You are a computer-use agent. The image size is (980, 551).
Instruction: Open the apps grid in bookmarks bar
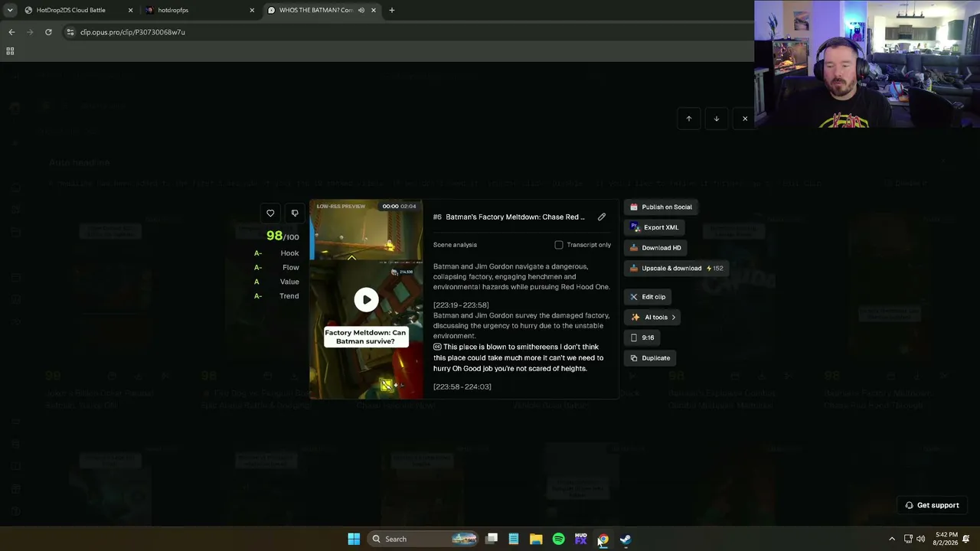(10, 51)
